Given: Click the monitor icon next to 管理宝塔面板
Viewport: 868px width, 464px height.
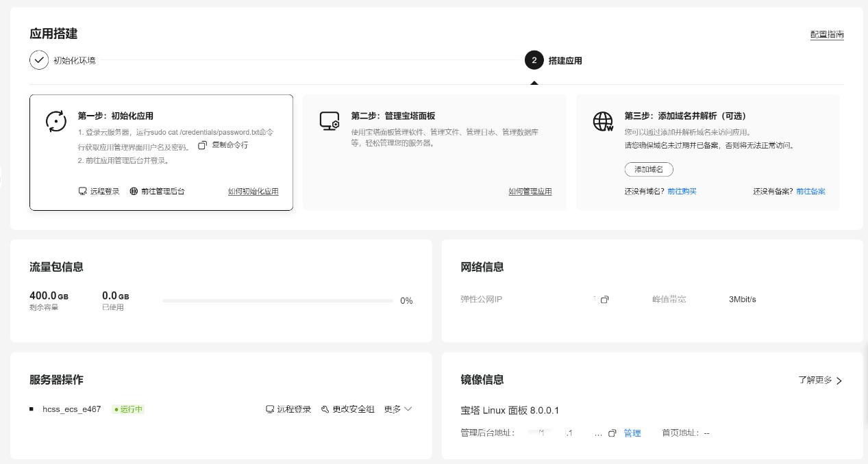Looking at the screenshot, I should coord(330,121).
